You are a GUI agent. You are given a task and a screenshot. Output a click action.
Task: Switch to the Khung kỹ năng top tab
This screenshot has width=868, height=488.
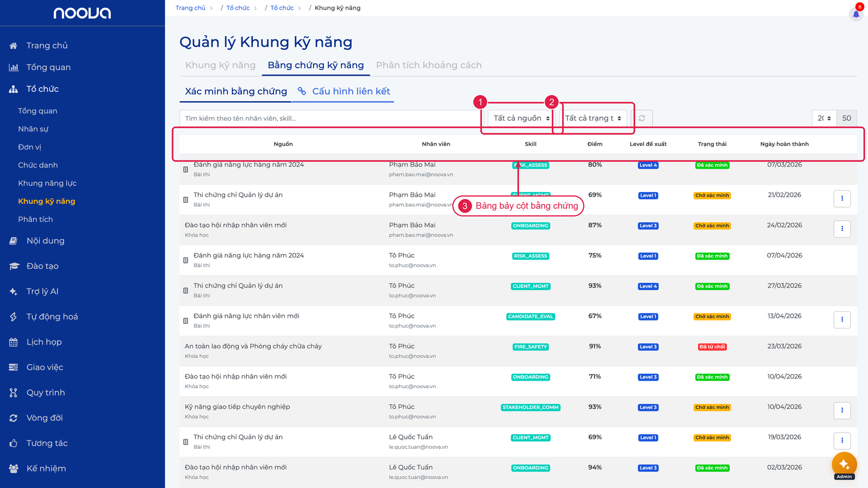[x=220, y=65]
